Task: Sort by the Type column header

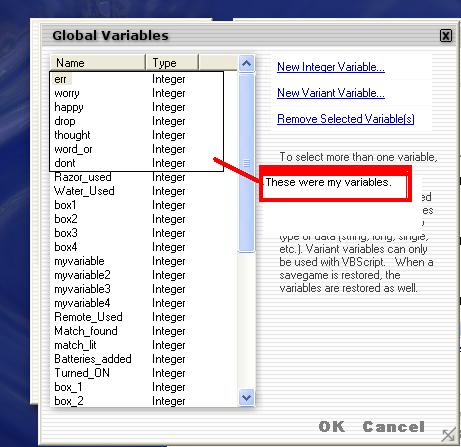Action: click(172, 62)
